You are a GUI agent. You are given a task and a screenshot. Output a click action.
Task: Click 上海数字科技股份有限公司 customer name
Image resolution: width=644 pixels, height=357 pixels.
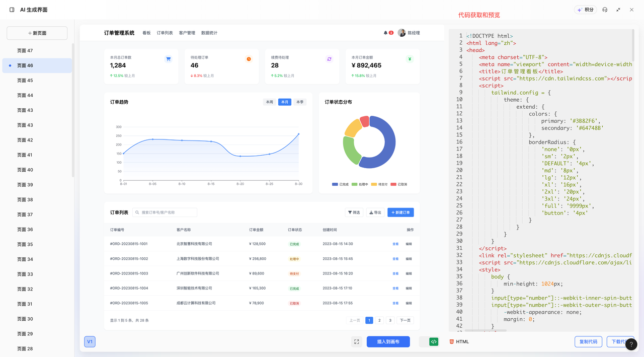198,259
